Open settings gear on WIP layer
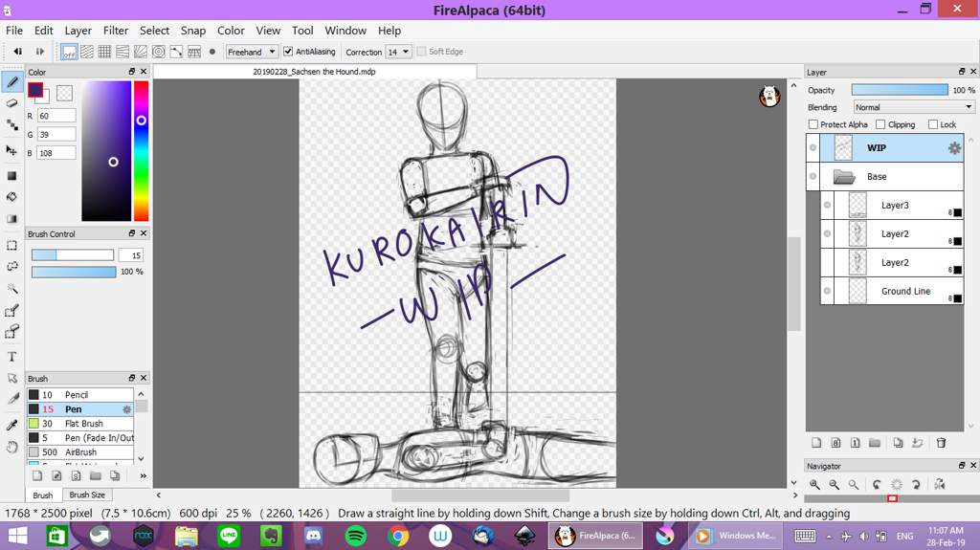The width and height of the screenshot is (980, 550). pyautogui.click(x=954, y=148)
